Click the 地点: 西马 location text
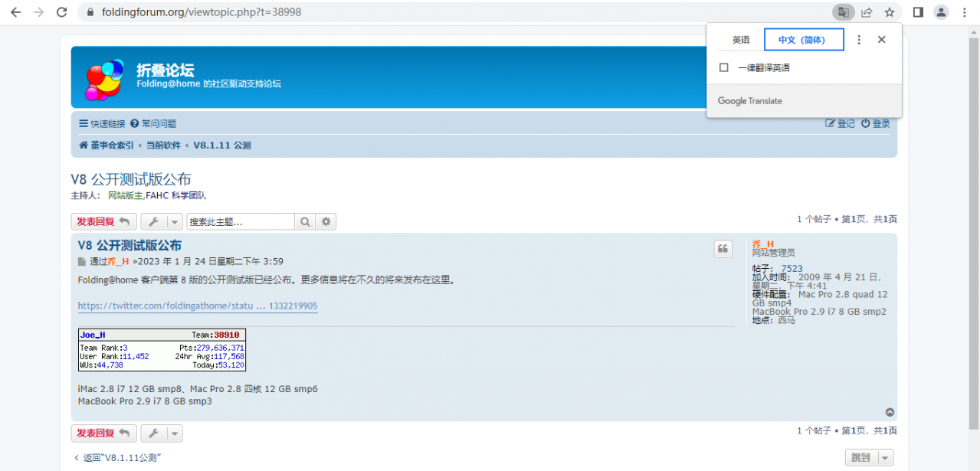This screenshot has width=980, height=471. (x=774, y=320)
